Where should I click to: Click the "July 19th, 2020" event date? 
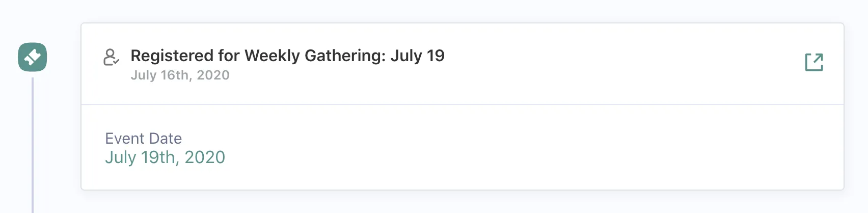coord(165,157)
